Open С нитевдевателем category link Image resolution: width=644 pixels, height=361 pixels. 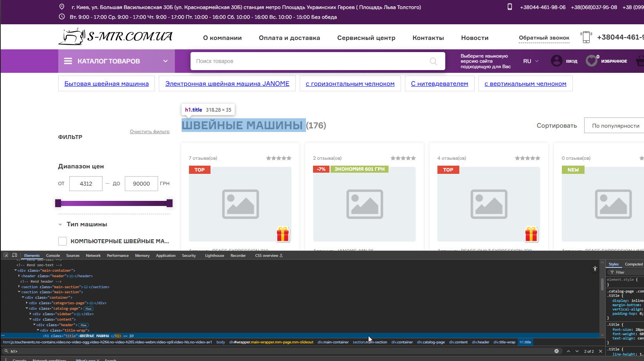(439, 84)
